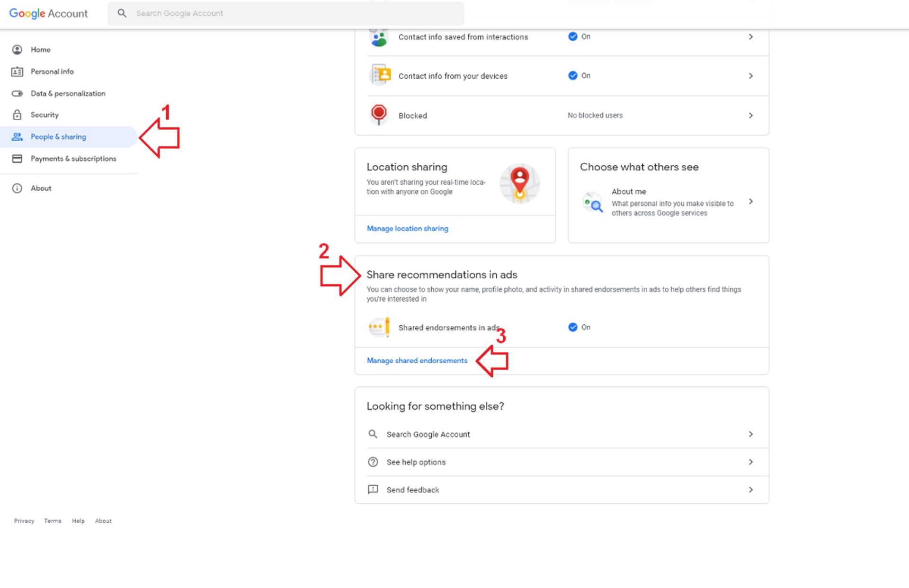The width and height of the screenshot is (909, 588).
Task: Toggle Contact info saved from interactions On checkmark
Action: (x=573, y=36)
